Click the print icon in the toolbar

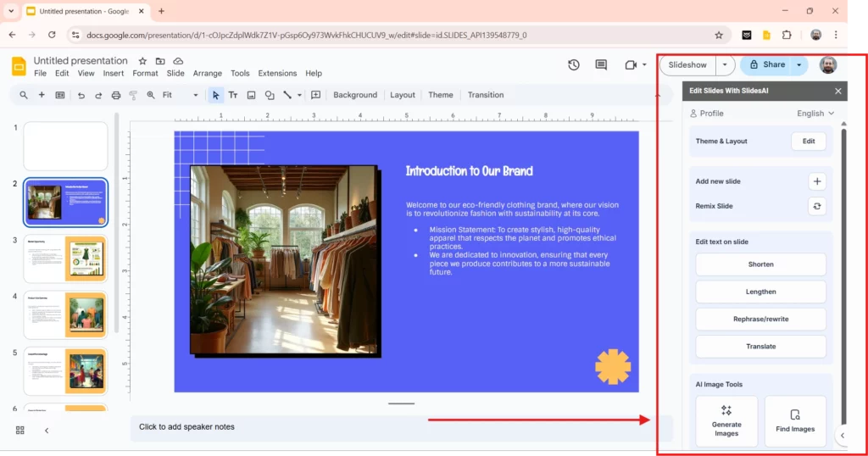[x=116, y=96]
